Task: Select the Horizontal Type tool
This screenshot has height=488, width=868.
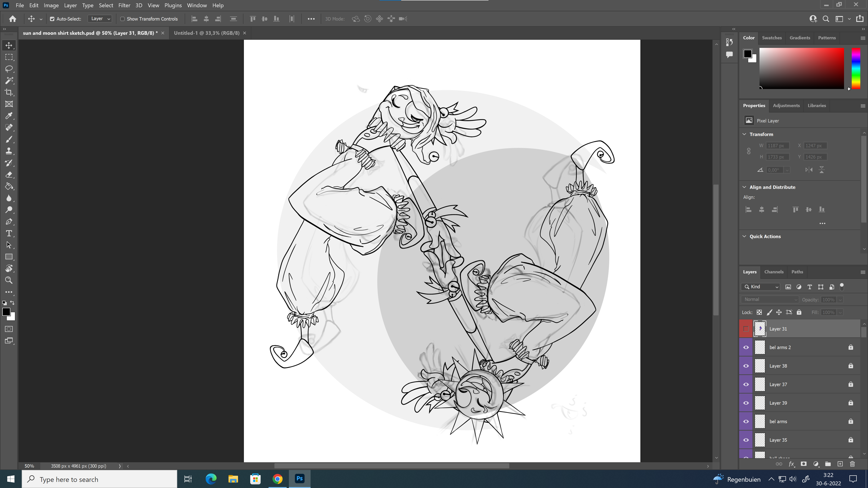Action: [x=9, y=233]
